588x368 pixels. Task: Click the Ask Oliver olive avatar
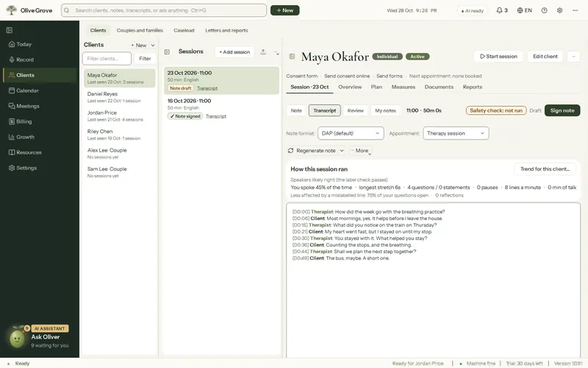(17, 339)
